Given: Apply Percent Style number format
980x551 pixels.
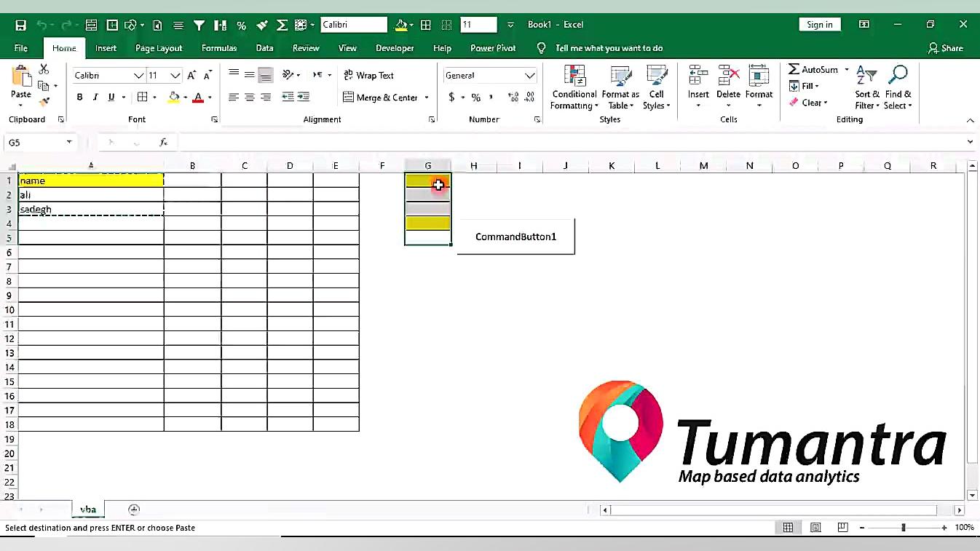Looking at the screenshot, I should click(475, 96).
